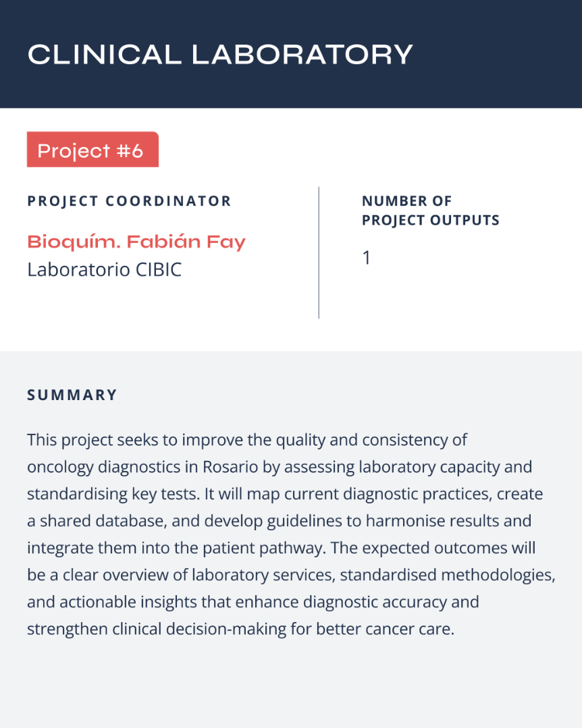
Task: Open coordinator name Bioquím. Fabián Fay
Action: [136, 242]
